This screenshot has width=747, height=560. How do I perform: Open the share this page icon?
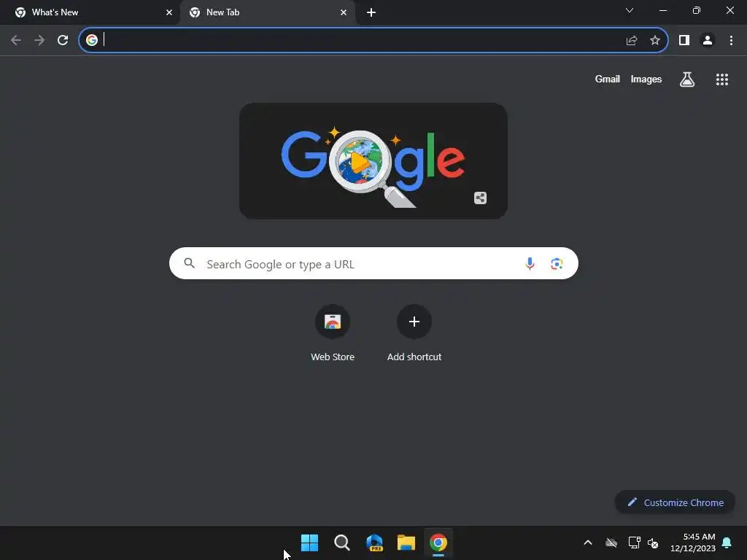coord(632,41)
